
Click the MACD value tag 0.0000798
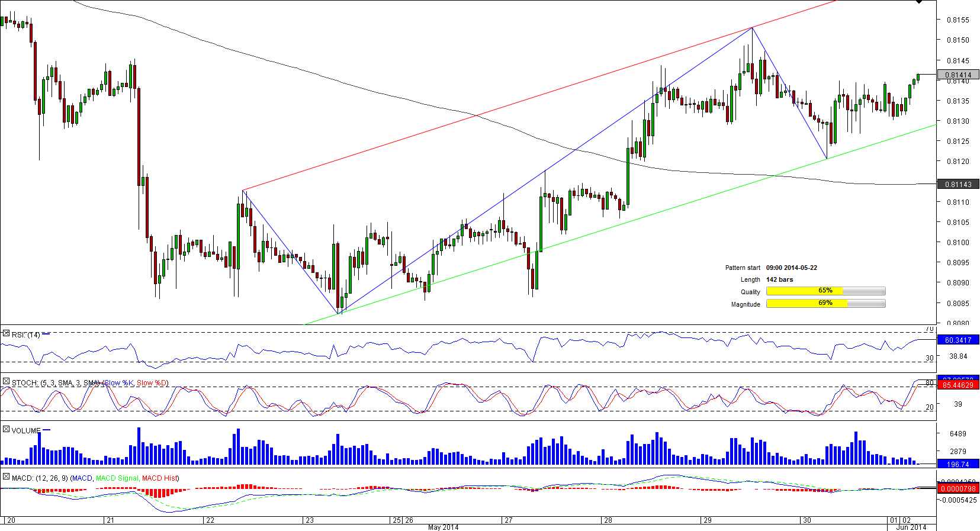tap(958, 488)
